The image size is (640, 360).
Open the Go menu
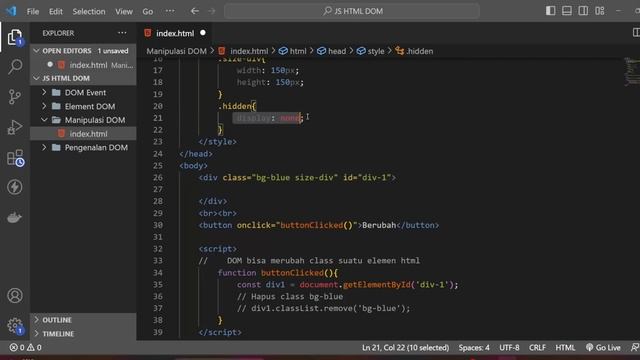pos(148,11)
